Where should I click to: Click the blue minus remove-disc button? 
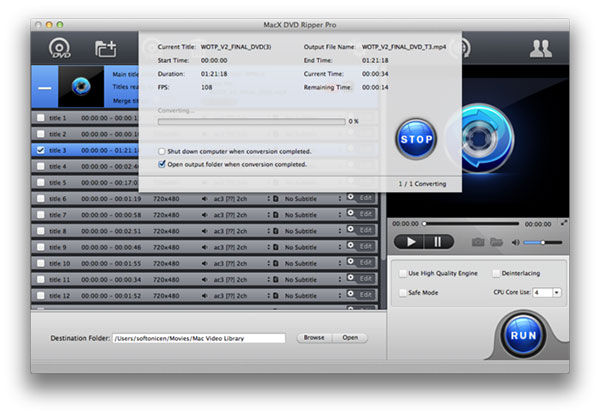click(45, 87)
